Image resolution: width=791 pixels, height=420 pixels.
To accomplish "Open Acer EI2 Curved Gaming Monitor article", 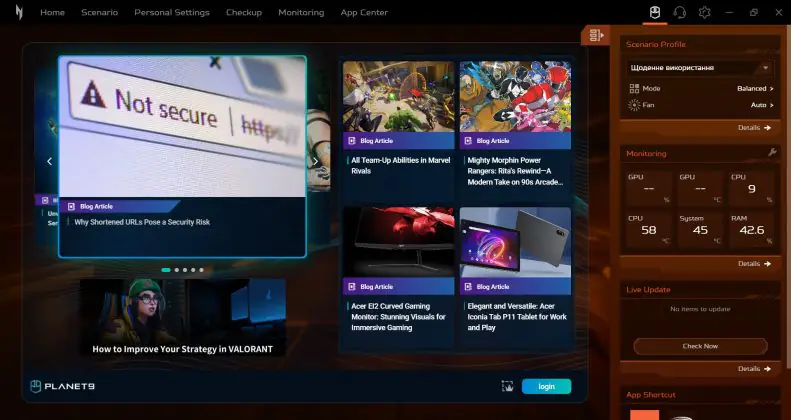I will click(399, 317).
